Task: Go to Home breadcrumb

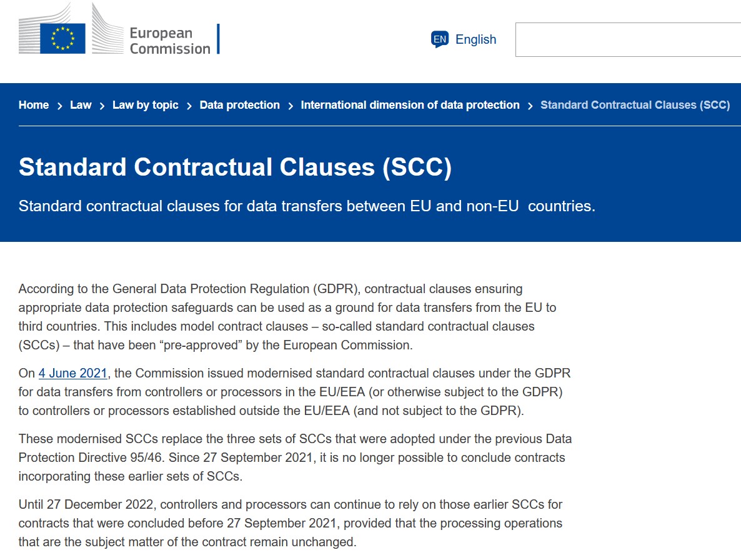Action: [34, 105]
